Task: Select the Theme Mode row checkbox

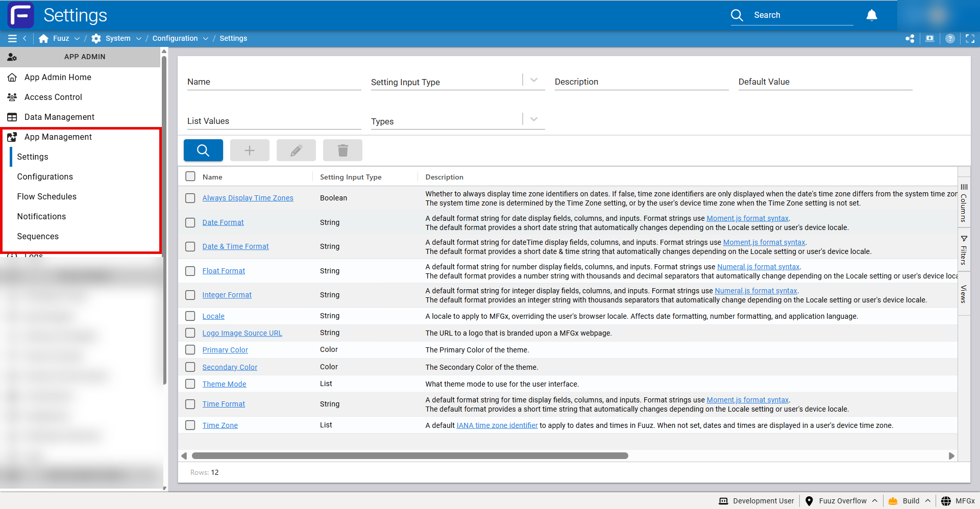Action: tap(190, 384)
